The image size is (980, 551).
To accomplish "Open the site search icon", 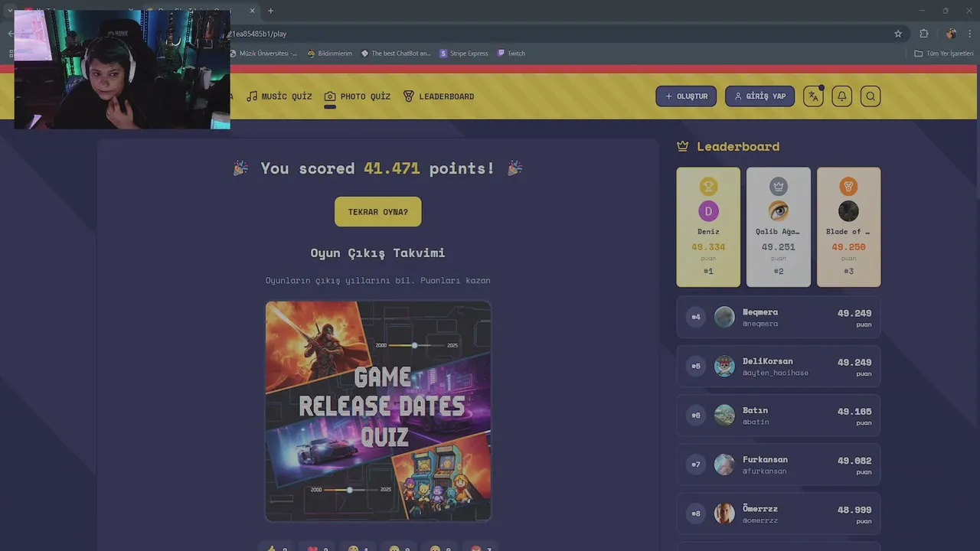I will [x=871, y=96].
